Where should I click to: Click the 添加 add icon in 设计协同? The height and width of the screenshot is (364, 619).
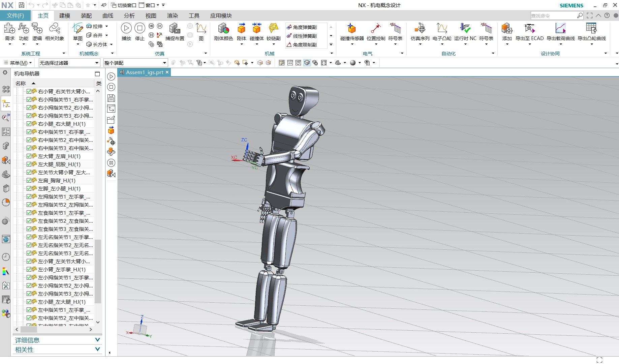pyautogui.click(x=507, y=28)
